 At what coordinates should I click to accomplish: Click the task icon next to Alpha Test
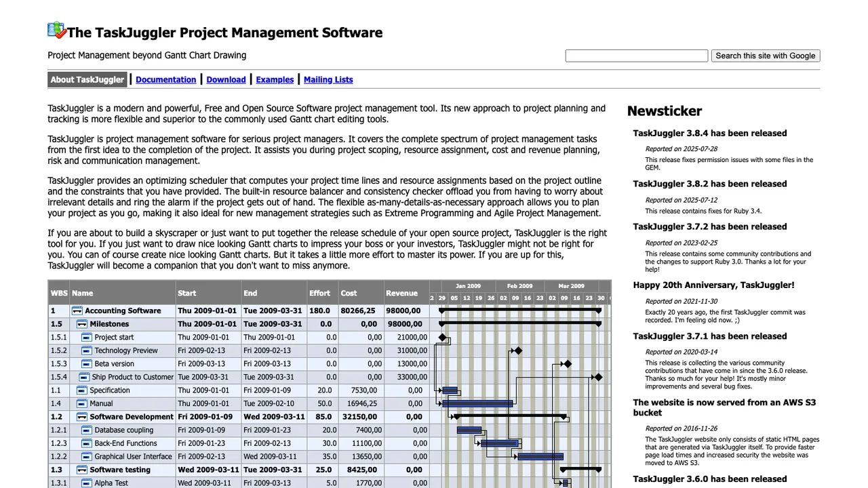(87, 483)
